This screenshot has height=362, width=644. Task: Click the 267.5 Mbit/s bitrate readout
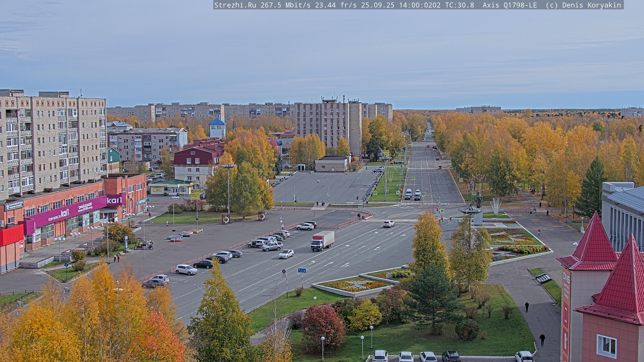point(285,5)
